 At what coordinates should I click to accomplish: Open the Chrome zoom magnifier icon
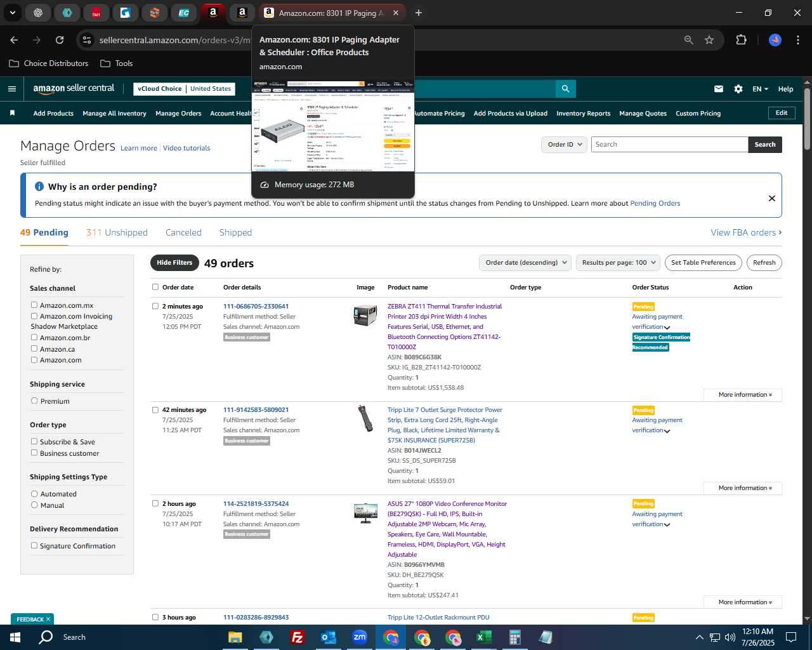click(689, 40)
